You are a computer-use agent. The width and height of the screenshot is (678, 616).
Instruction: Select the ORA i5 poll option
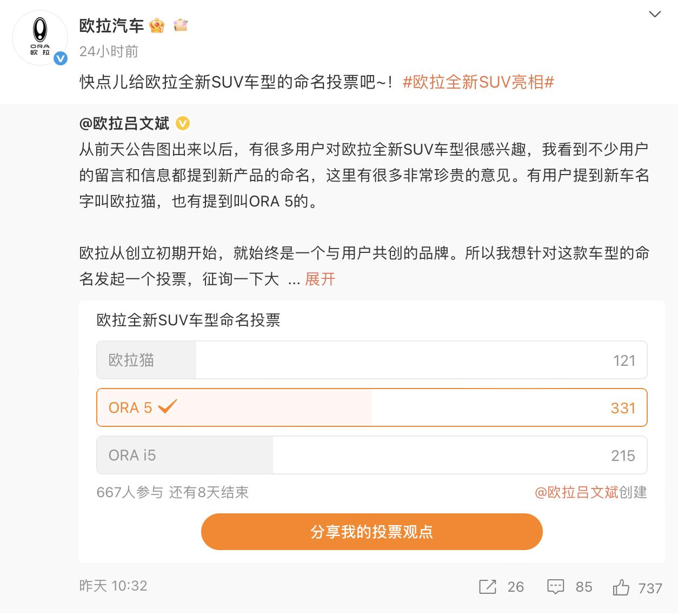tap(371, 455)
